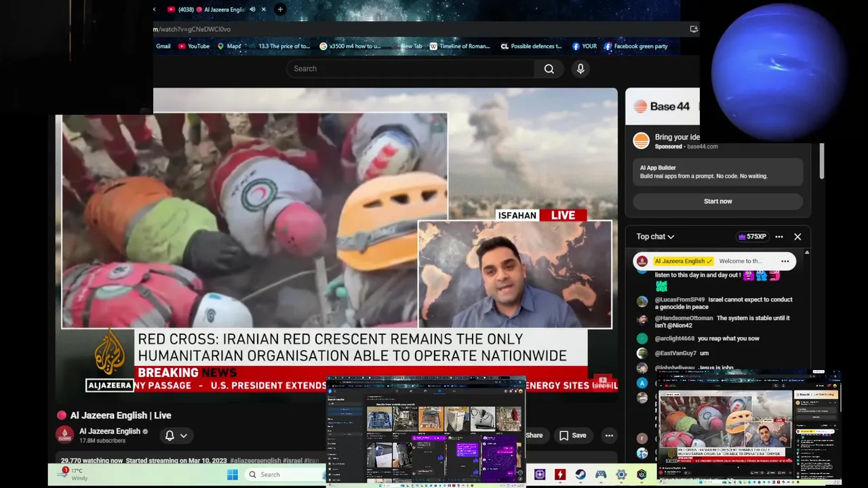Open the game controller taskbar icon
Viewport: 868px width, 488px height.
pos(601,475)
